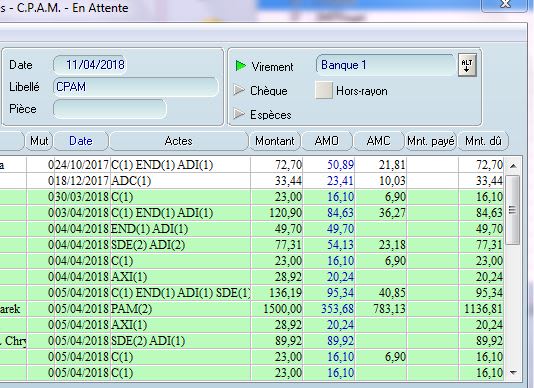Click the ALT arrow button beside Banque 1
The width and height of the screenshot is (534, 388).
467,65
